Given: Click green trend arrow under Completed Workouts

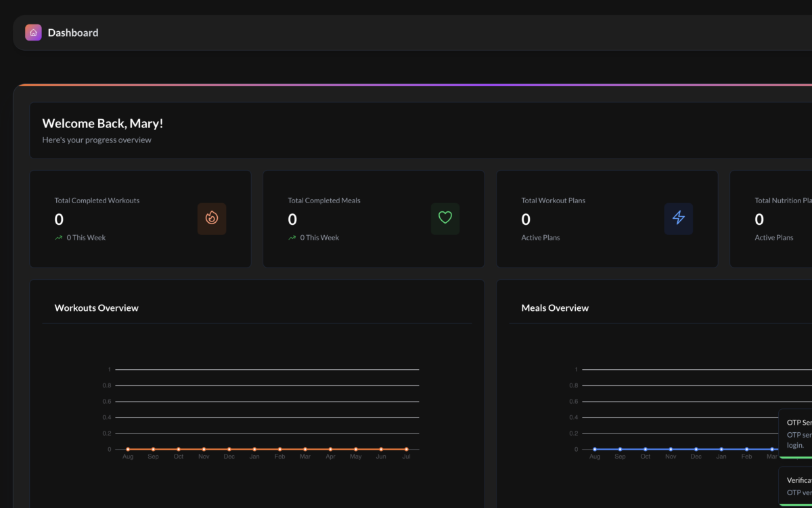Looking at the screenshot, I should click(59, 238).
